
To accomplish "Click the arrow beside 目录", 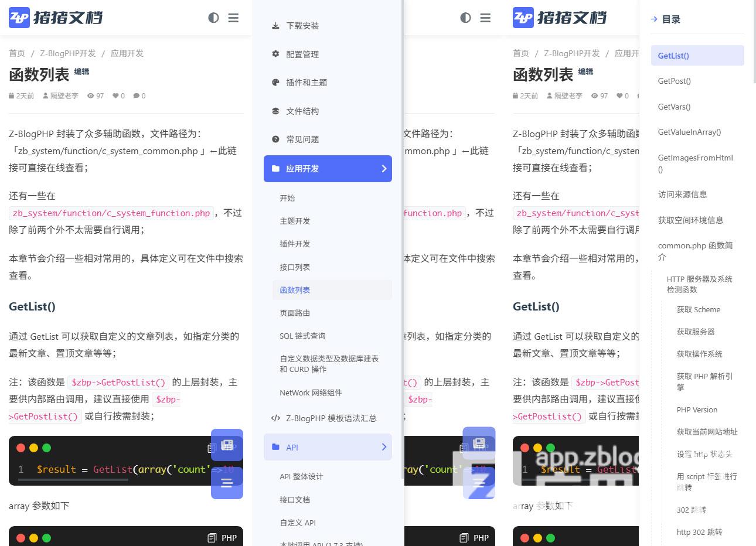I will pos(655,19).
